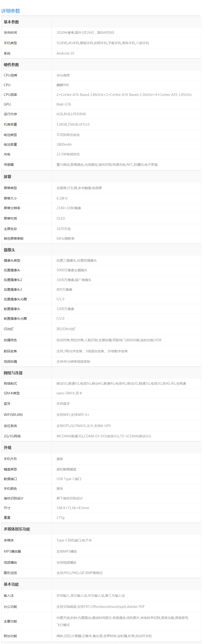Click the 摄像头 section header
Screen dimensions: 202x644
pyautogui.click(x=9, y=250)
